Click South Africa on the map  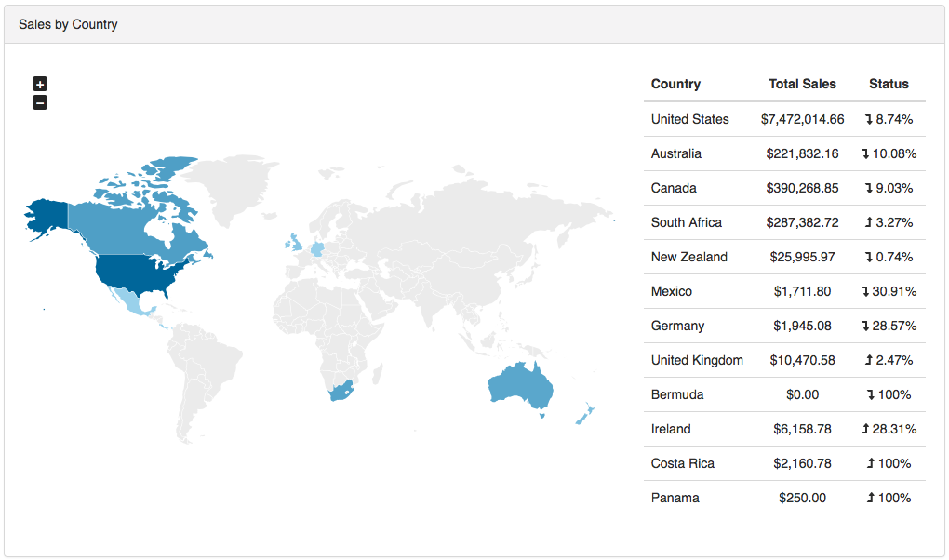(x=340, y=390)
